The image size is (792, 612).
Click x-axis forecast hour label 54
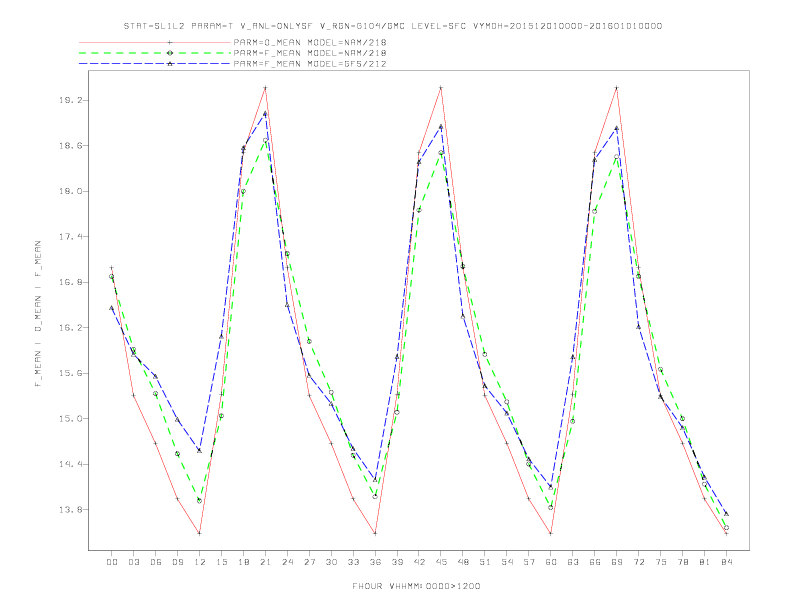pyautogui.click(x=507, y=562)
